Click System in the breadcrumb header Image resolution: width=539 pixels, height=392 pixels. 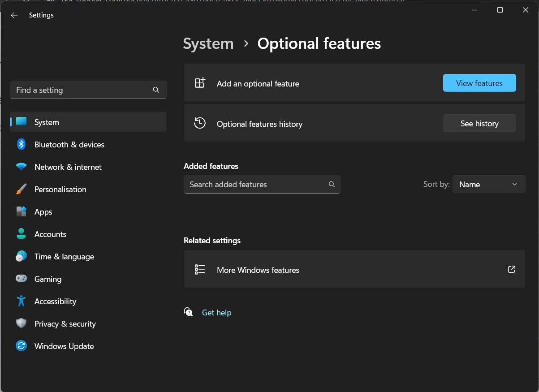(208, 44)
